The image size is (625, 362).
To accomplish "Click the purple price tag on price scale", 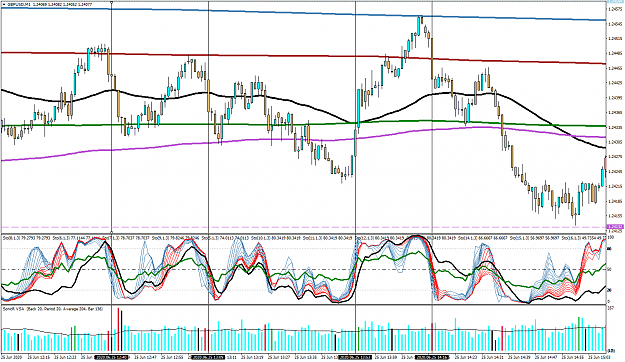I will (615, 227).
